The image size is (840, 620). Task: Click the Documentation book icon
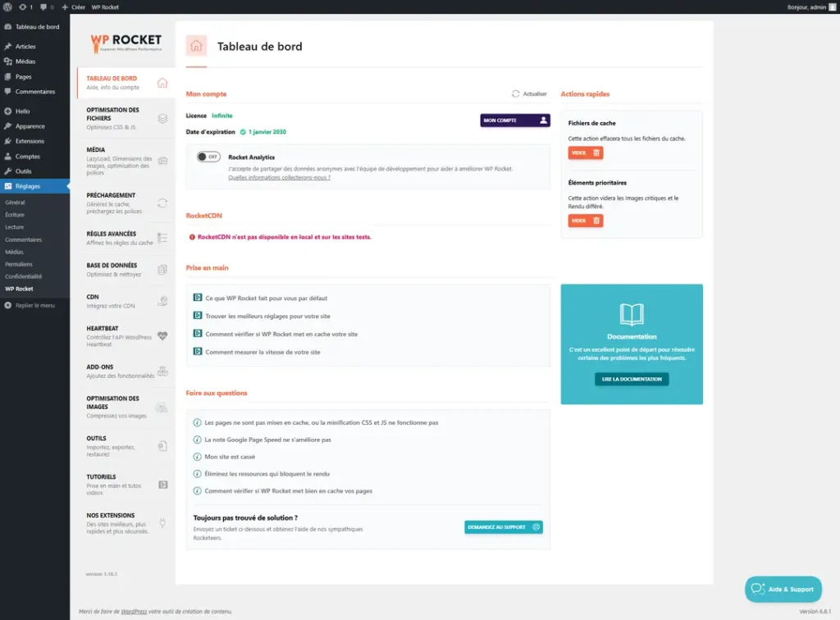pyautogui.click(x=632, y=314)
